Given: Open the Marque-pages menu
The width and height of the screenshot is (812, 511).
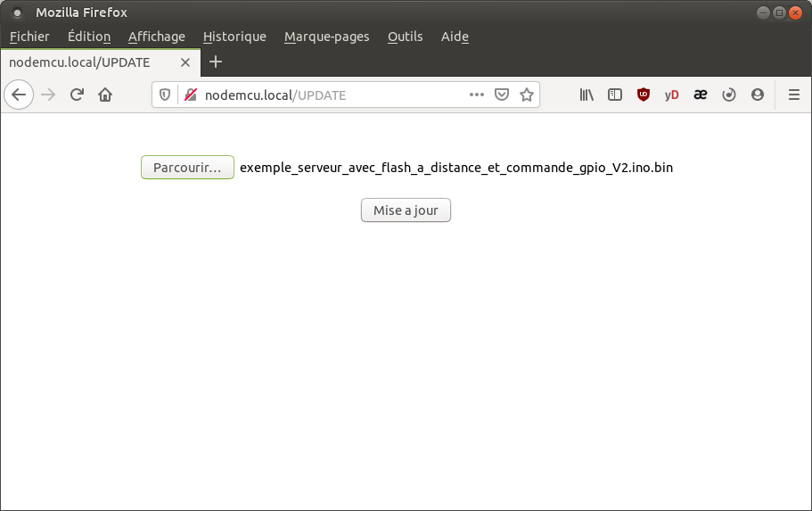Looking at the screenshot, I should coord(326,37).
